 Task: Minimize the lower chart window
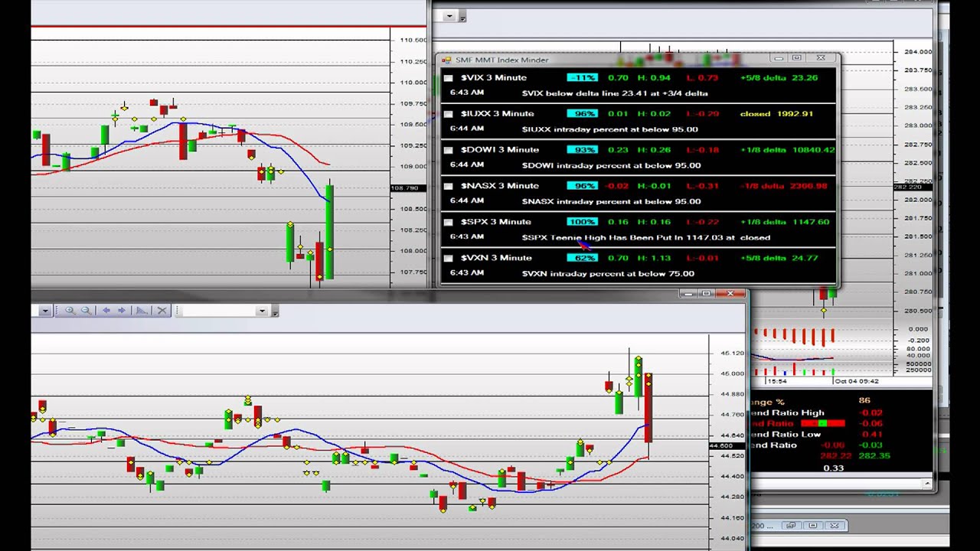688,293
